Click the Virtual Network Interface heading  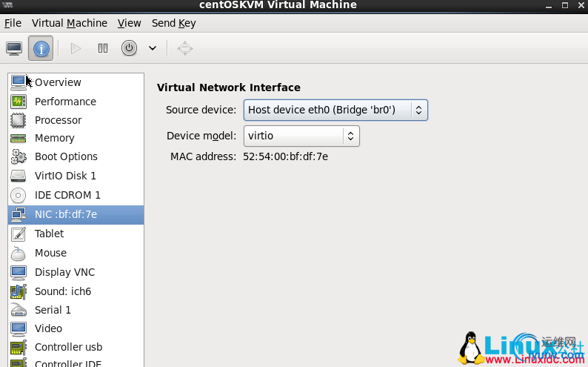tap(229, 87)
